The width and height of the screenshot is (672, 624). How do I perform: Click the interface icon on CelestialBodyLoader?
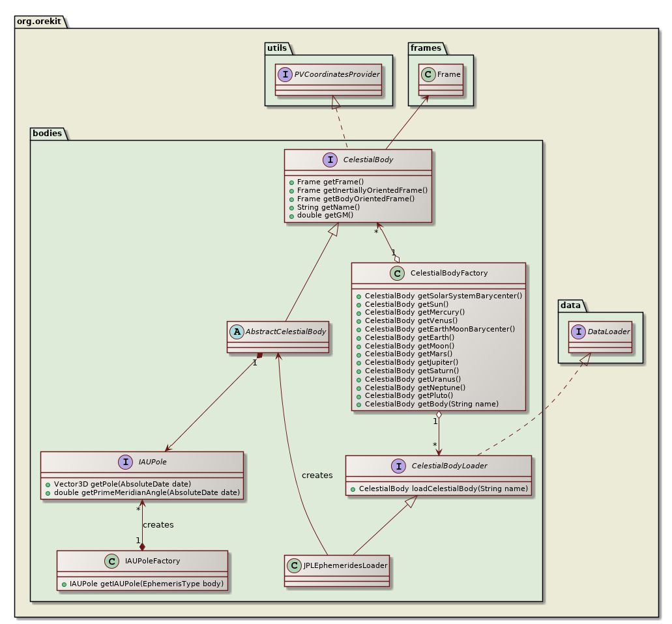pos(398,466)
